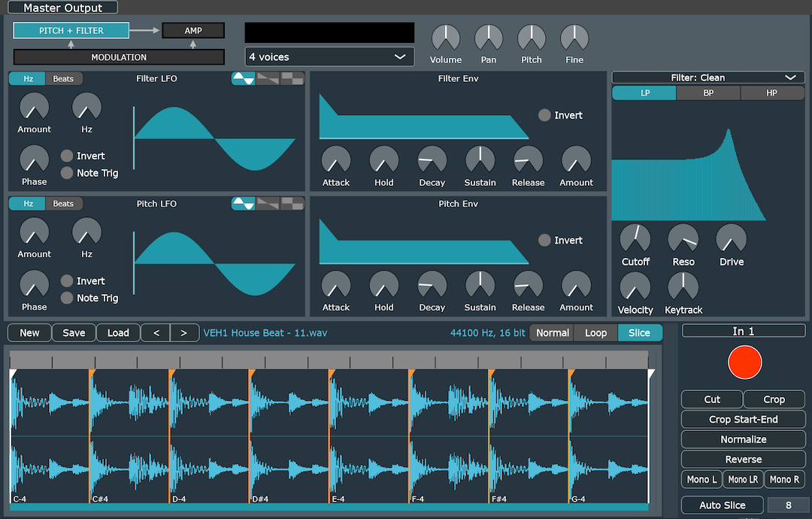812x519 pixels.
Task: Click the red record button under In 1
Action: pyautogui.click(x=744, y=362)
